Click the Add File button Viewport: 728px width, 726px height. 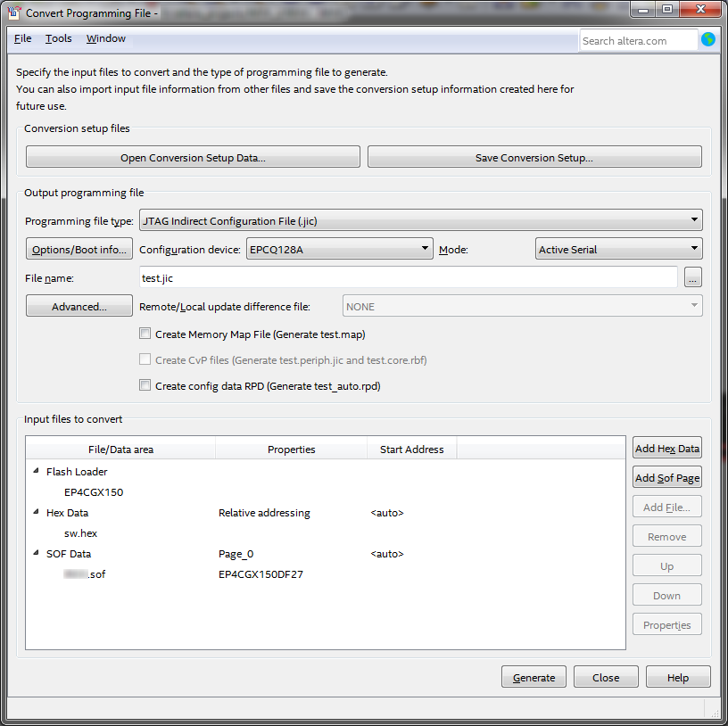tap(667, 507)
